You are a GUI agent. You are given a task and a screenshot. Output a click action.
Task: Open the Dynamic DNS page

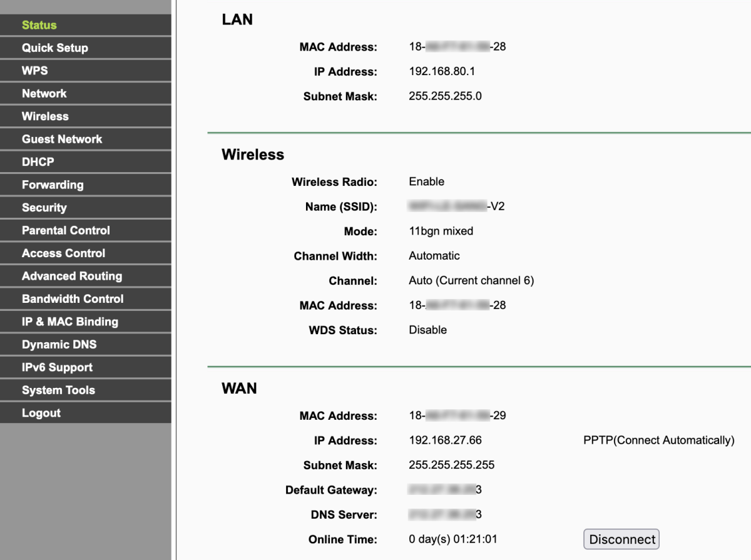tap(59, 345)
